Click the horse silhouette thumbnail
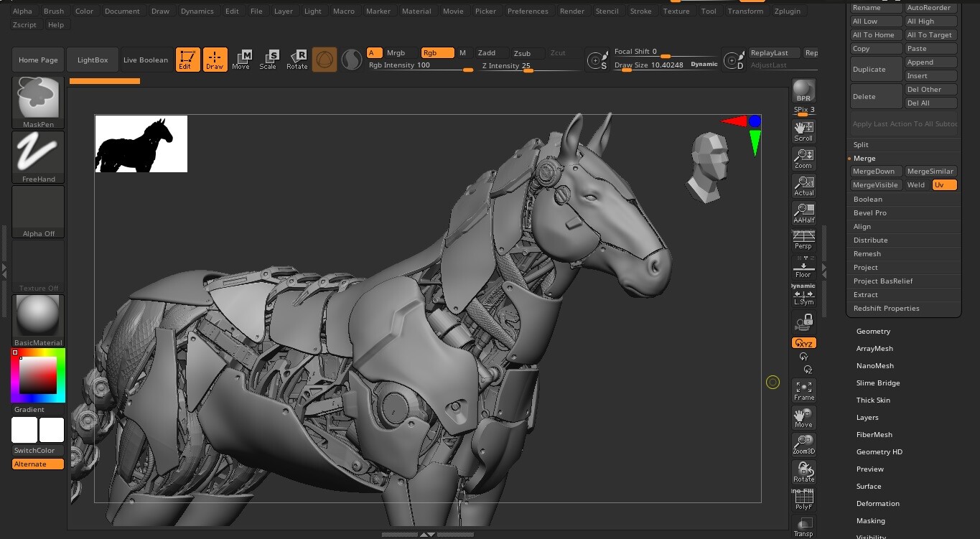This screenshot has width=980, height=539. [x=141, y=144]
